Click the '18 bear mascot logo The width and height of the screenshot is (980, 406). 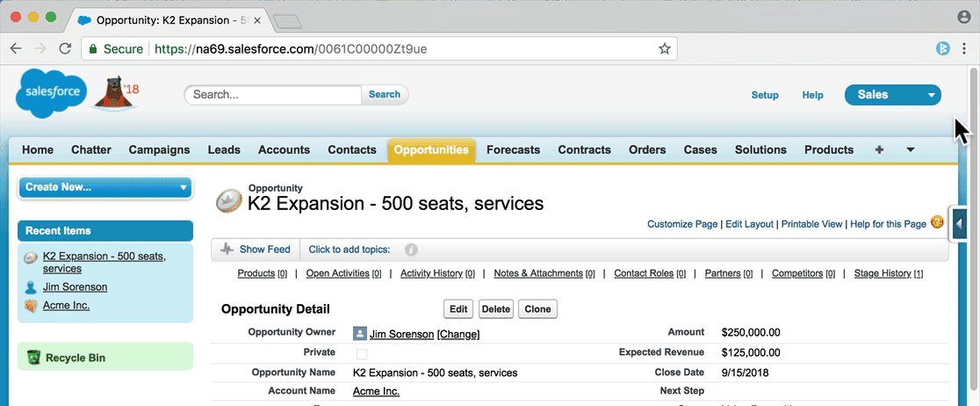117,93
